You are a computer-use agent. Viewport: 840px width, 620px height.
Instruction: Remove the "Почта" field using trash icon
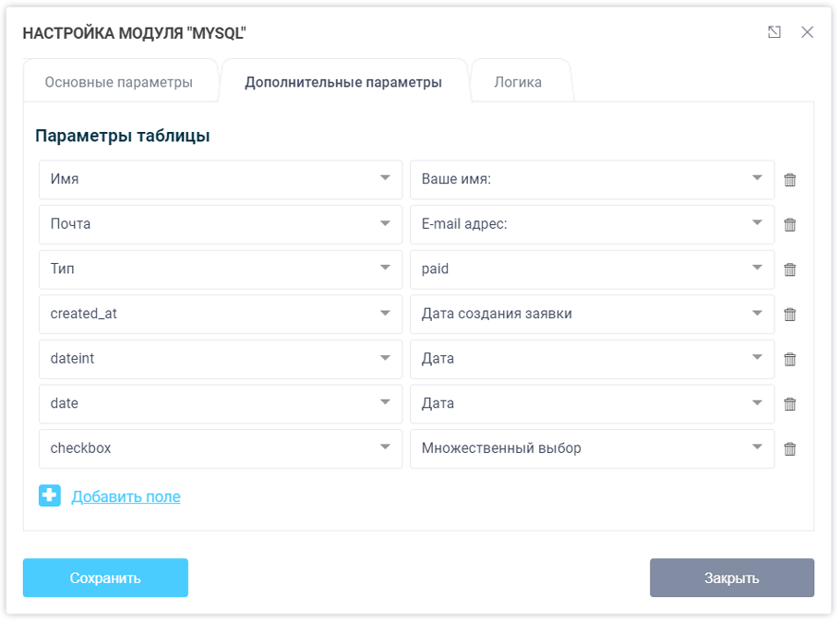point(790,224)
